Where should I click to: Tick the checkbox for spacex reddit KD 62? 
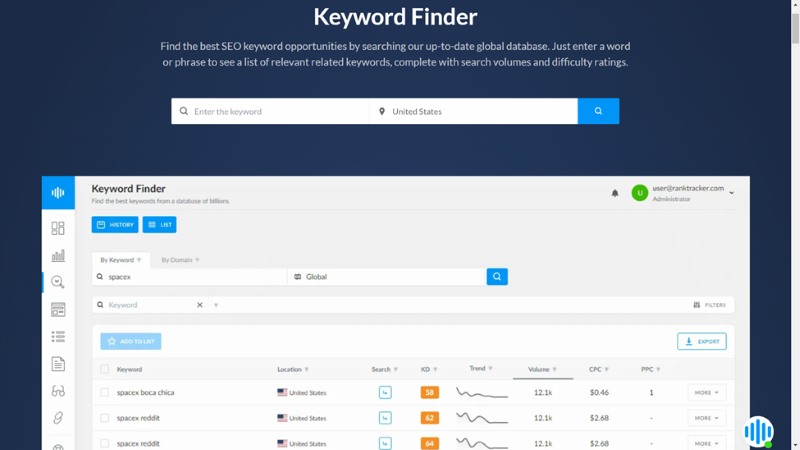(105, 418)
